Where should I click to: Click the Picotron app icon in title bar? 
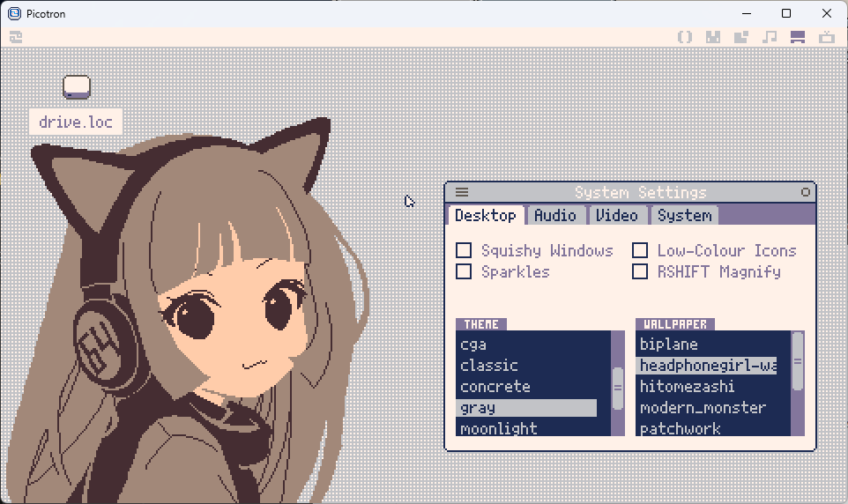pos(15,13)
